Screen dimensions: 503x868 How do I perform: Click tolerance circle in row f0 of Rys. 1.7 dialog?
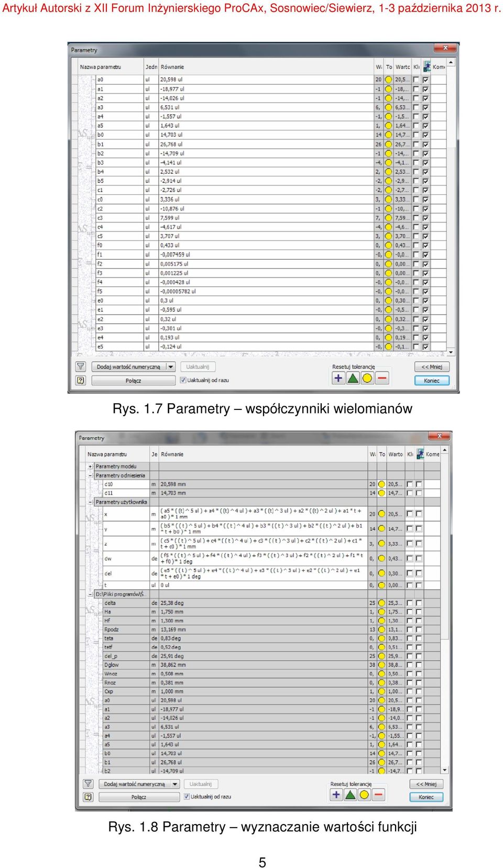388,246
